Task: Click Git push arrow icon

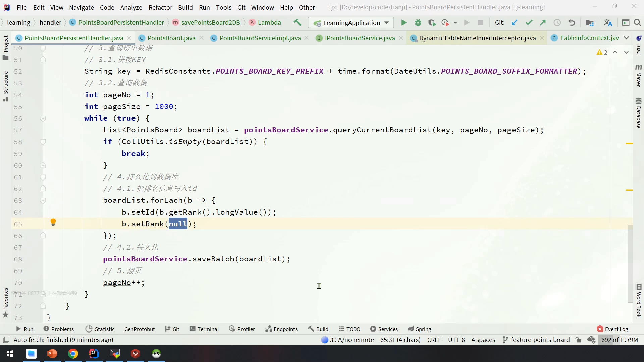Action: [543, 23]
